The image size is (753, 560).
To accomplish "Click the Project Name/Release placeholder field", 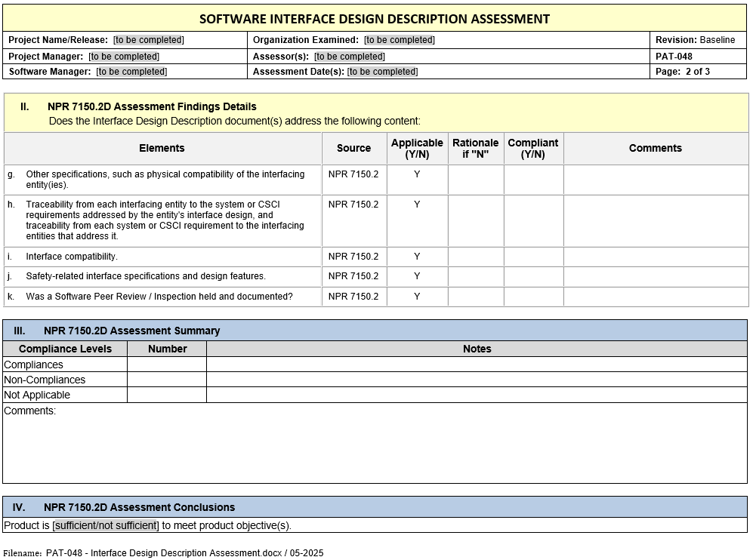I will 148,40.
